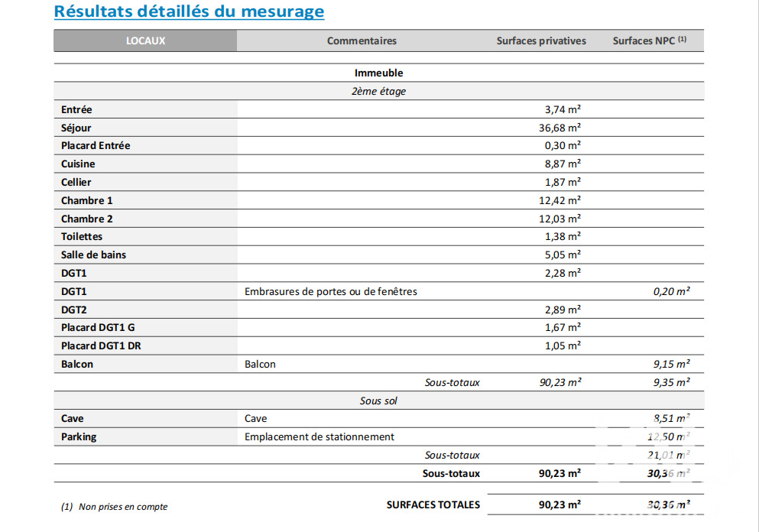Screen dimensions: 759x532
Task: Click the Surfaces privatives column header
Action: [x=540, y=41]
